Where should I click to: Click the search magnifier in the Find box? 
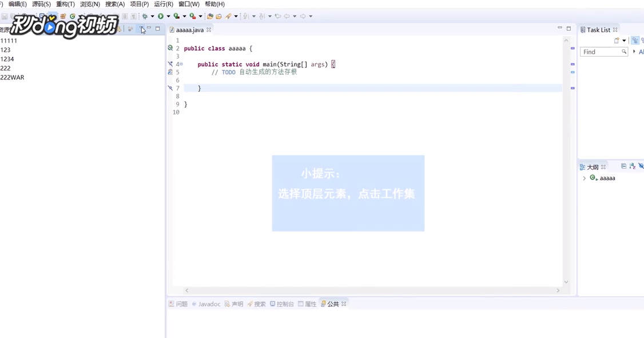pyautogui.click(x=624, y=51)
